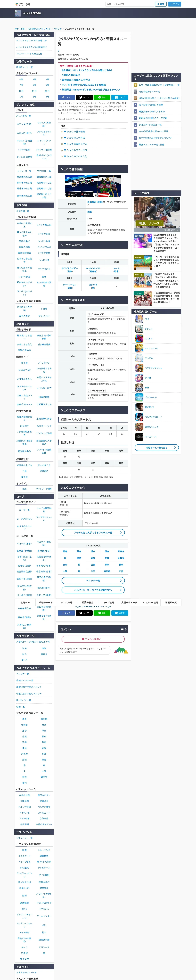The height and width of the screenshot is (980, 196).
Task: Select the トロフィー攻略 tab in sticky bar
Action: 150,603
